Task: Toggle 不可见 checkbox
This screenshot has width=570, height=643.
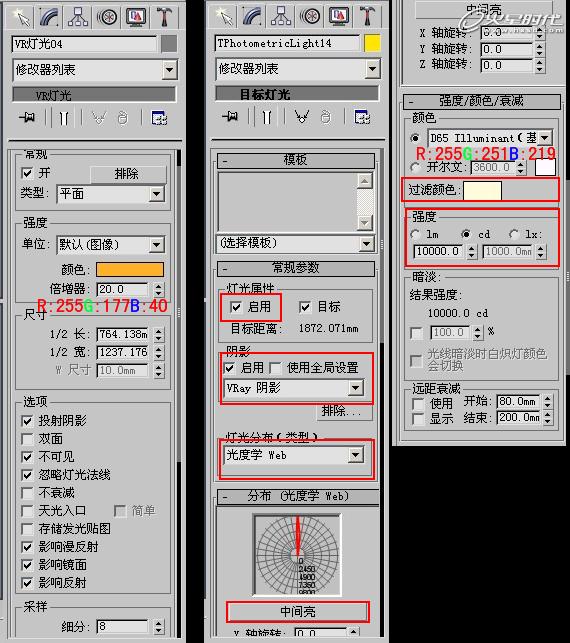Action: 27,457
